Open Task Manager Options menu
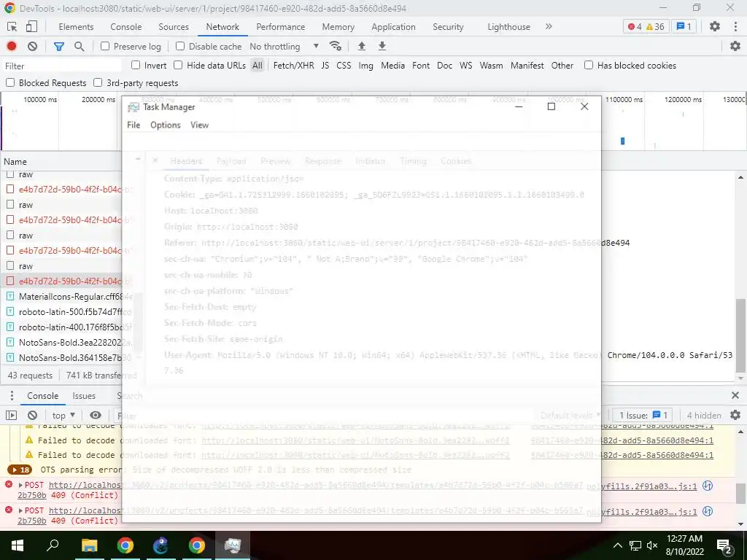Image resolution: width=747 pixels, height=560 pixels. click(x=166, y=125)
